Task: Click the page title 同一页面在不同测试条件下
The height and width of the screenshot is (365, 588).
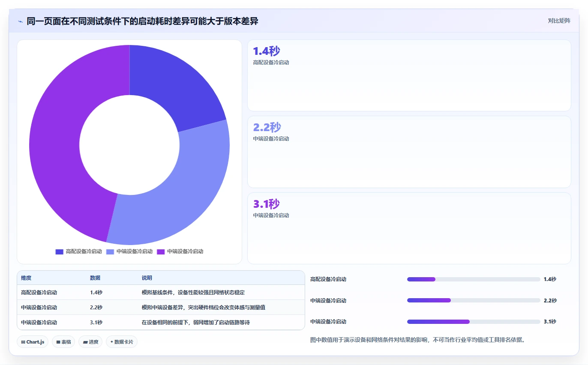Action: (142, 21)
